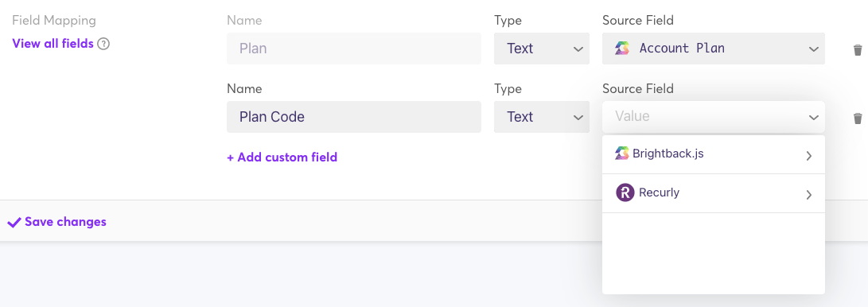Click the Save changes button
The height and width of the screenshot is (307, 868).
coord(56,222)
